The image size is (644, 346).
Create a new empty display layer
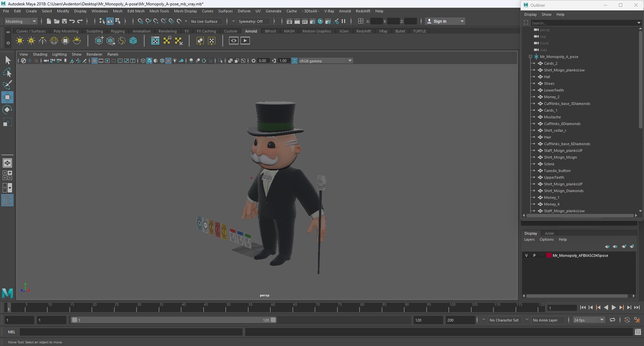[624, 246]
